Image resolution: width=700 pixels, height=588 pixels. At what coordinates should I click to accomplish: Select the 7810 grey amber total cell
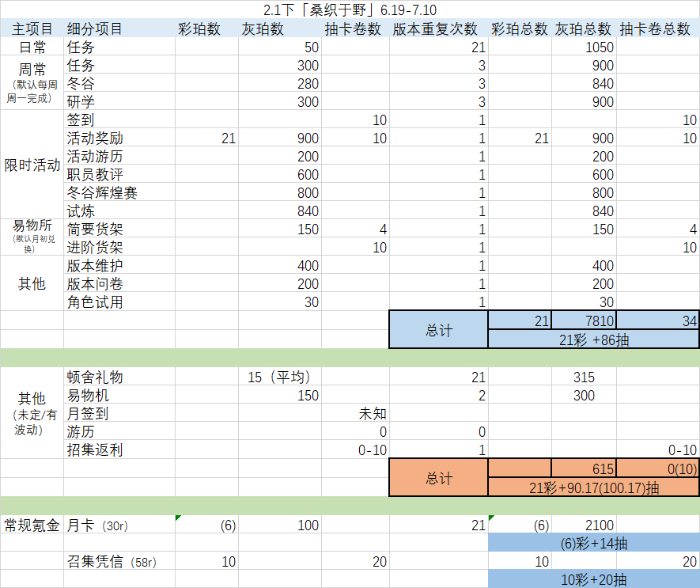[x=584, y=321]
